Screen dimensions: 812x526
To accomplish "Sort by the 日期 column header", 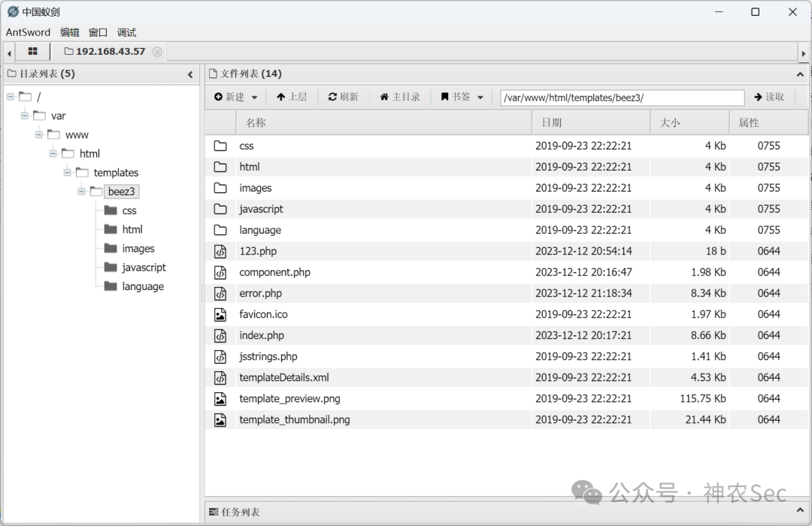I will point(591,122).
